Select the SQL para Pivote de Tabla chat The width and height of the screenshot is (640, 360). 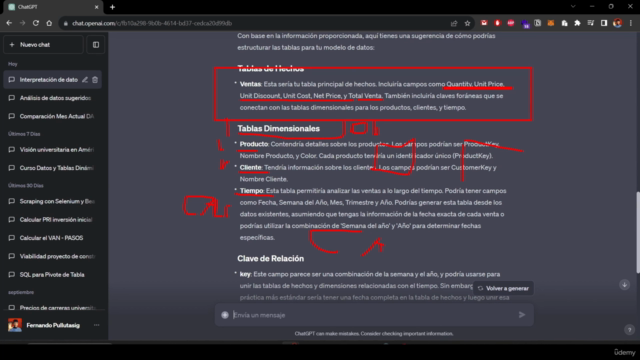[x=53, y=275]
